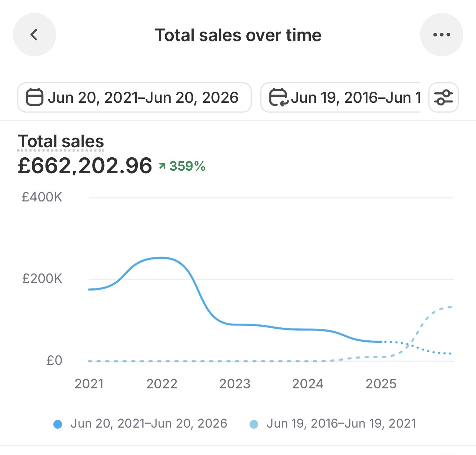Open the three-dot more options menu
This screenshot has height=455, width=476.
tap(441, 35)
